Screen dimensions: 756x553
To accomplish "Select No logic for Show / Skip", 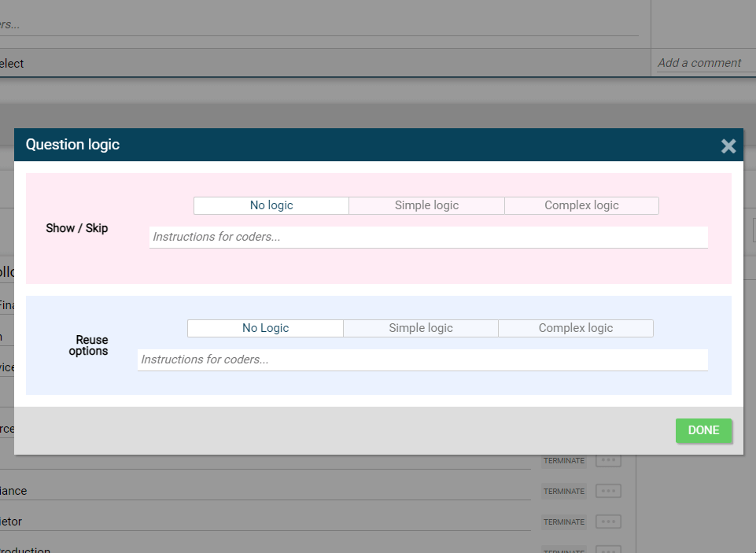I will [x=271, y=205].
